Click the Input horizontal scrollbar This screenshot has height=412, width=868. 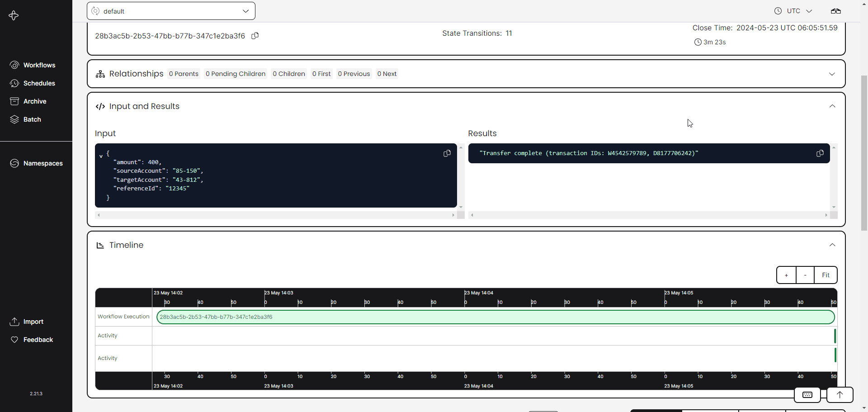276,215
